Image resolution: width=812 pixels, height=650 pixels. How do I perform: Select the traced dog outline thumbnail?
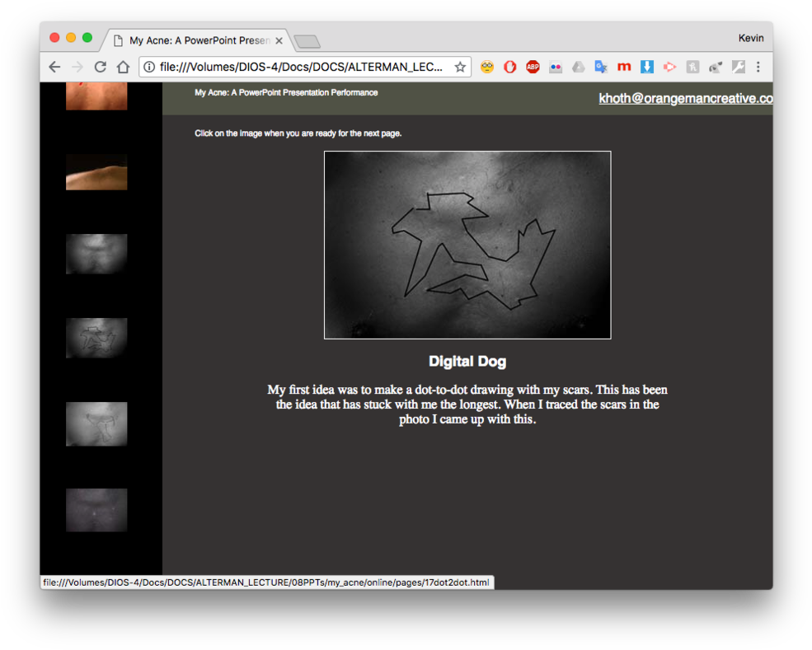click(x=96, y=338)
